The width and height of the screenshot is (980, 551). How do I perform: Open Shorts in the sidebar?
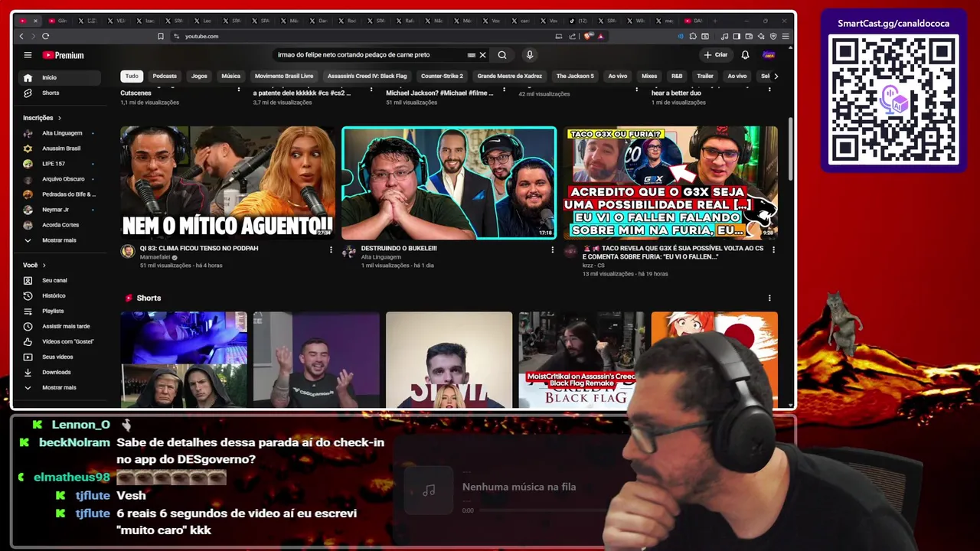tap(60, 93)
